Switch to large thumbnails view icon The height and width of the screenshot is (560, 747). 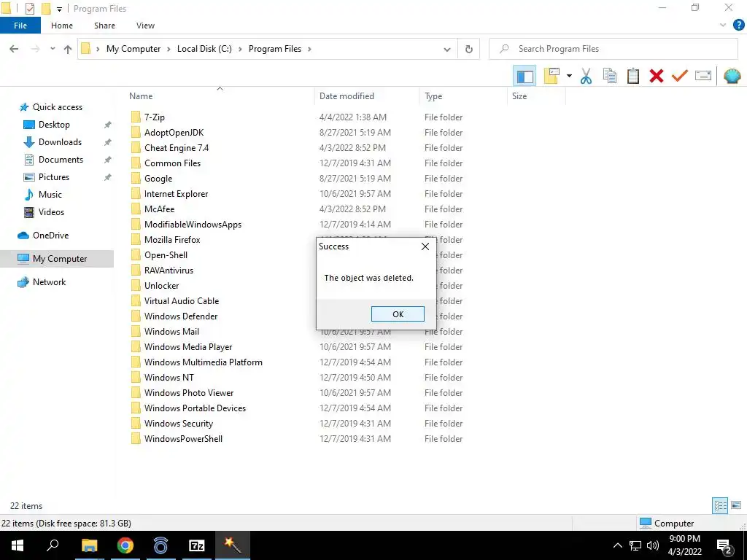click(x=736, y=505)
